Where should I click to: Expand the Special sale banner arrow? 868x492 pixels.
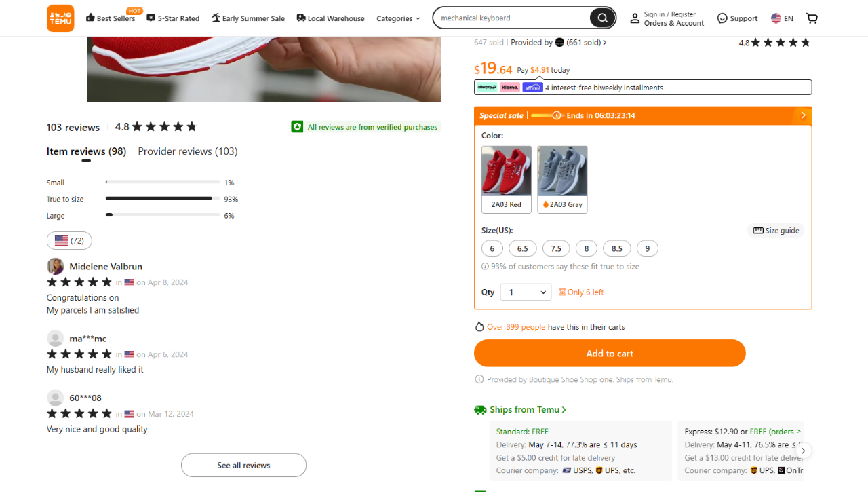803,115
